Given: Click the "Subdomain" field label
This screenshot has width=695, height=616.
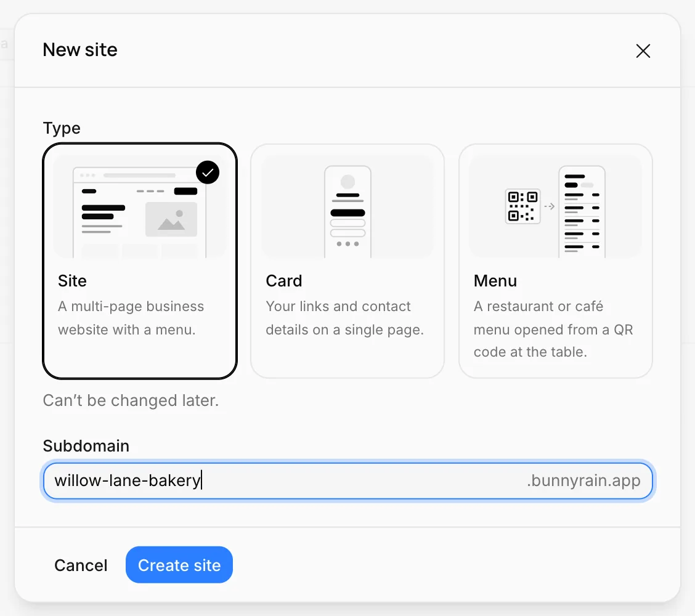Looking at the screenshot, I should tap(86, 446).
